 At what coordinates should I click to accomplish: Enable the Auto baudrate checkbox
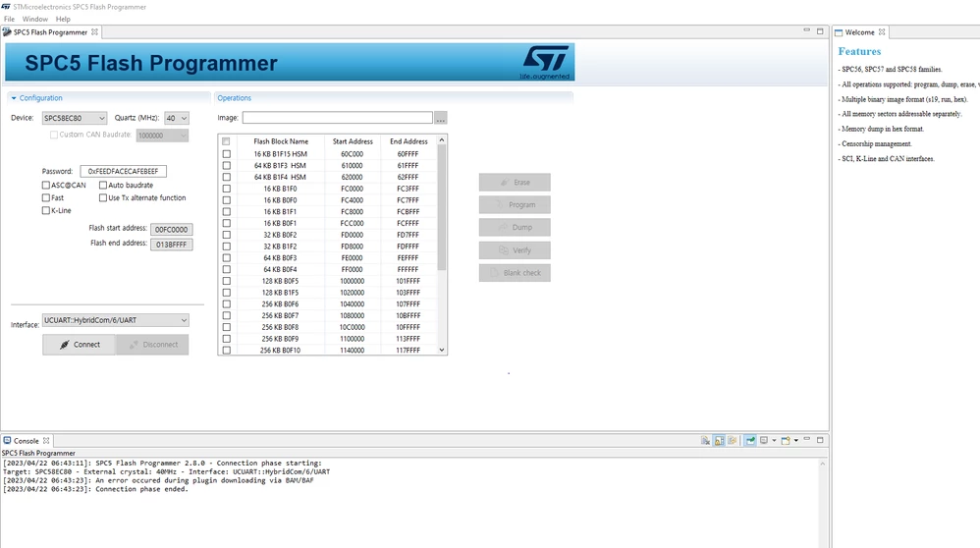(x=102, y=185)
